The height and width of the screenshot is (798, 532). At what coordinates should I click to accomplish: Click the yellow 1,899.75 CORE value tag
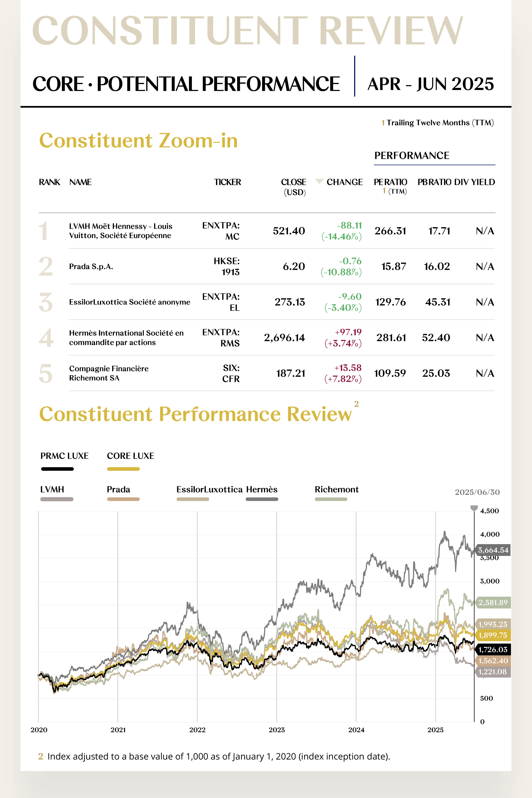point(493,635)
